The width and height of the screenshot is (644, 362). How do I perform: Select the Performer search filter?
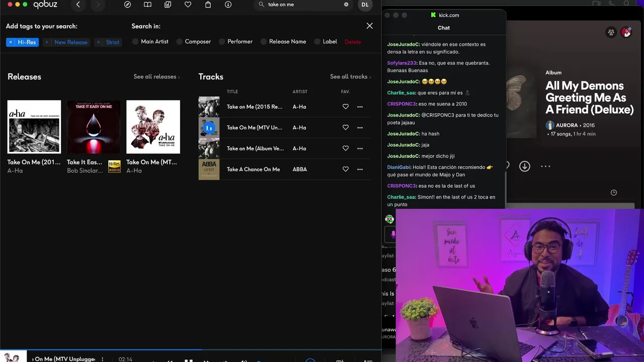[236, 42]
